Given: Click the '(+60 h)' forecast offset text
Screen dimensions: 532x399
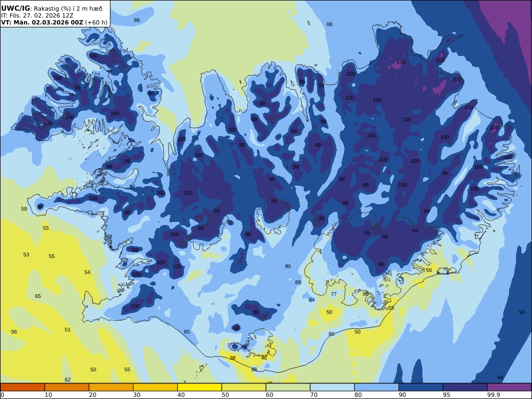Looking at the screenshot, I should [96, 22].
